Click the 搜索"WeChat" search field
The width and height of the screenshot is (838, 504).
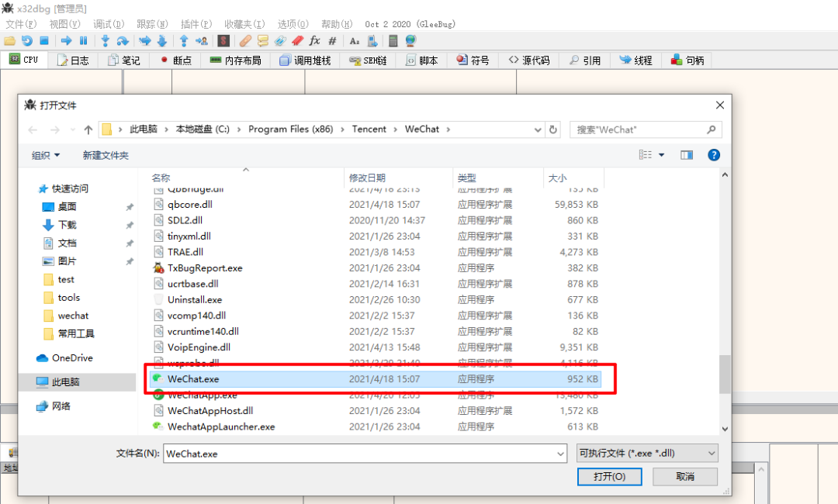tap(646, 129)
